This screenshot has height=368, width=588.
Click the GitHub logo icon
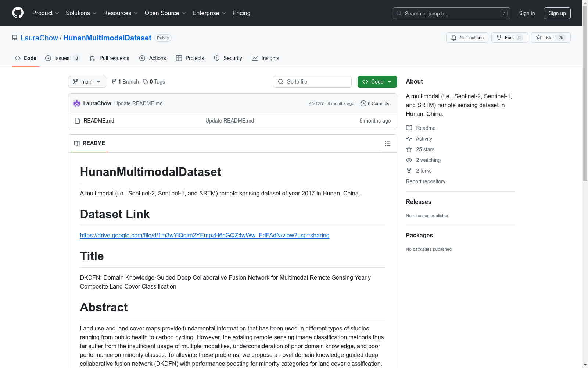pyautogui.click(x=18, y=13)
